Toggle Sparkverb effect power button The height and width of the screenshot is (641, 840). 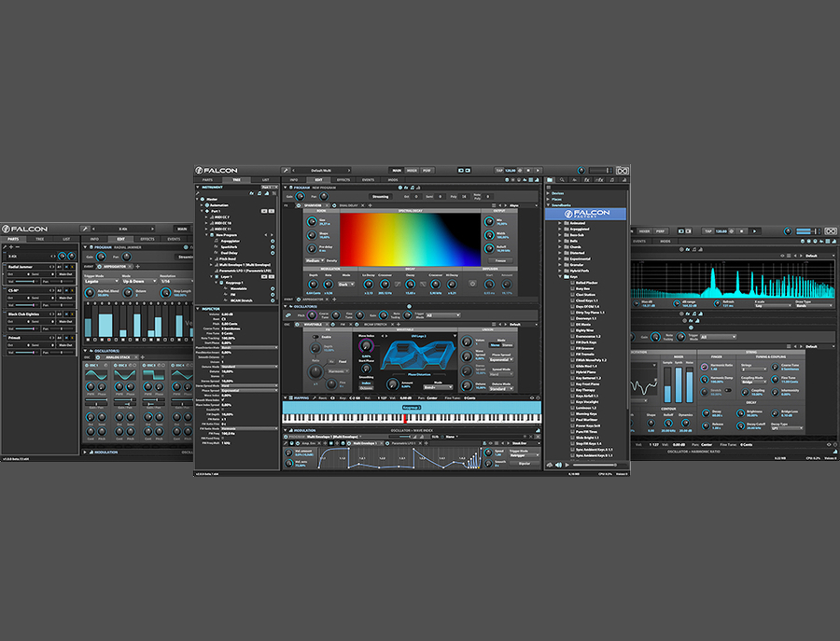coord(300,205)
